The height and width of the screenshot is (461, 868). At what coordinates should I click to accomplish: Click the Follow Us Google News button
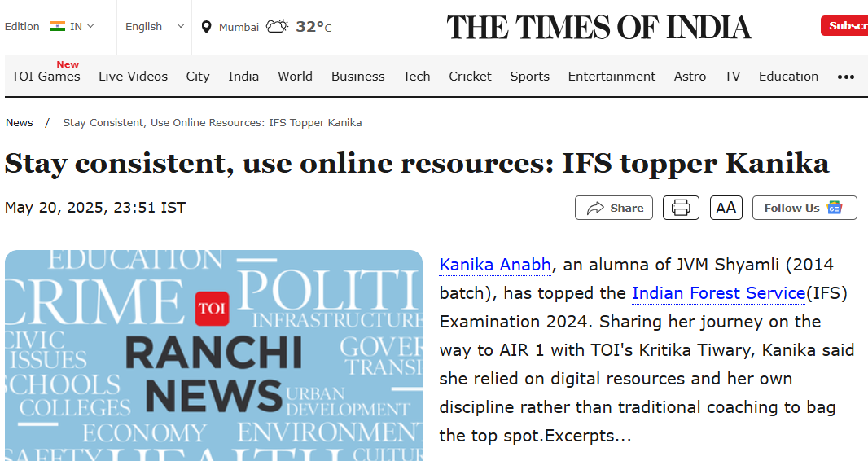(x=804, y=208)
